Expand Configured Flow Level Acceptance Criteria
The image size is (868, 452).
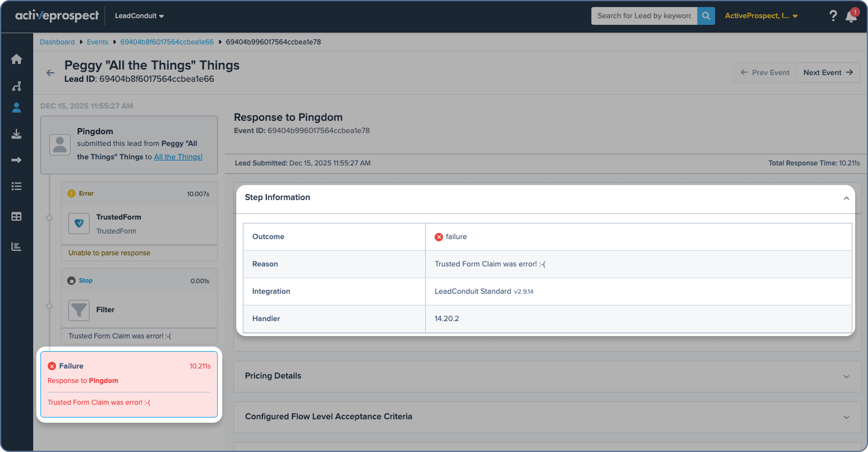point(846,417)
